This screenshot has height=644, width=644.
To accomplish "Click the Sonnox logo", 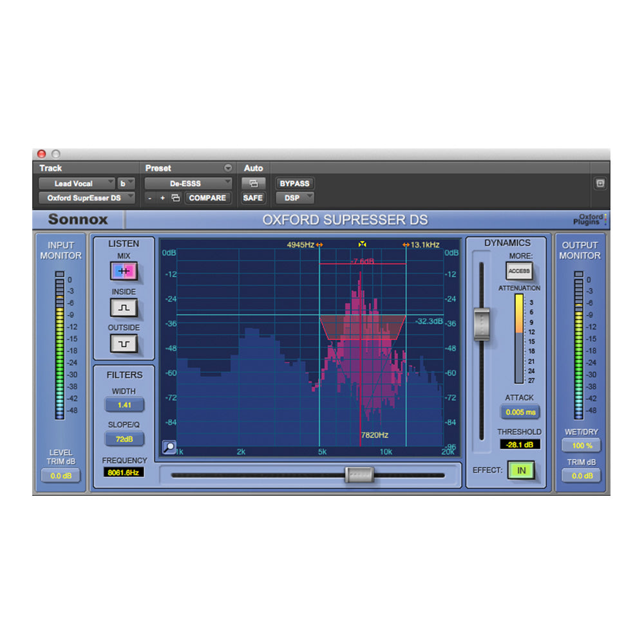I will pos(77,219).
